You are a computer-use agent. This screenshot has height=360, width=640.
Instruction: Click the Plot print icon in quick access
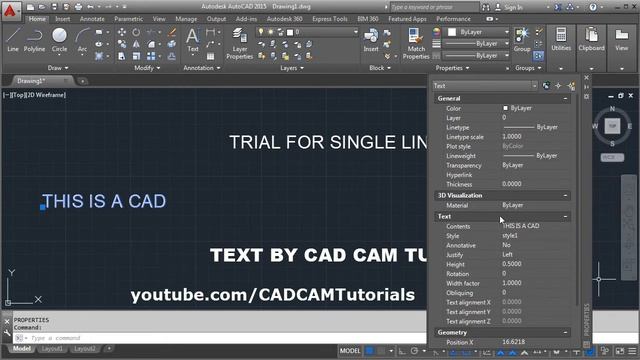coord(78,7)
